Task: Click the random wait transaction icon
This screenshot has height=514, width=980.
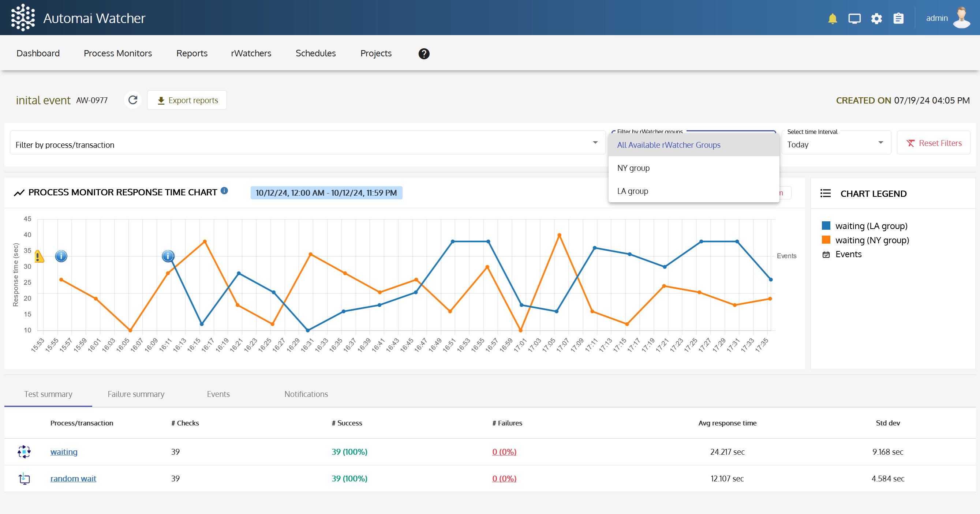Action: tap(24, 478)
